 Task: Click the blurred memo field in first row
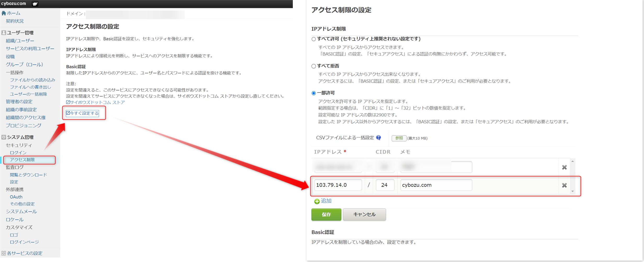(x=436, y=167)
